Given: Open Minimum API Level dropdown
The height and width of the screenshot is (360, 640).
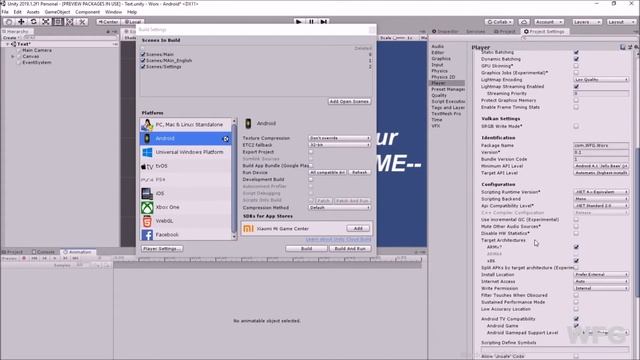Looking at the screenshot, I should (x=601, y=166).
